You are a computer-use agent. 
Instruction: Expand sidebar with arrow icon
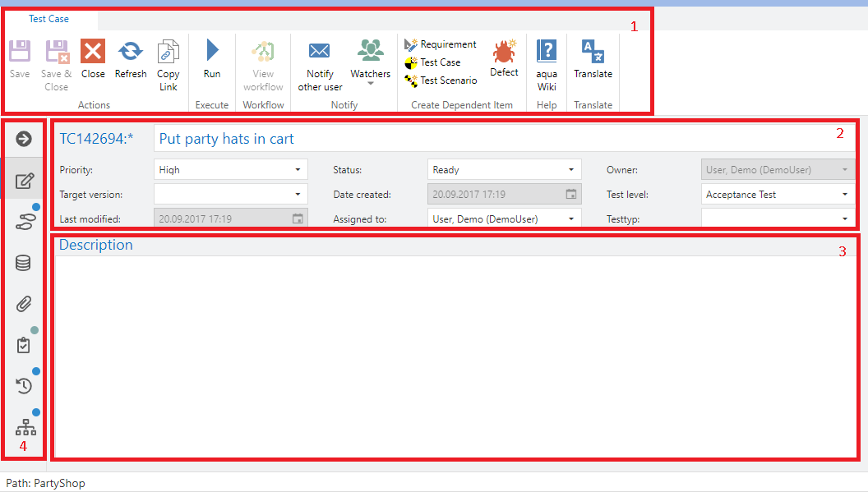(x=24, y=139)
